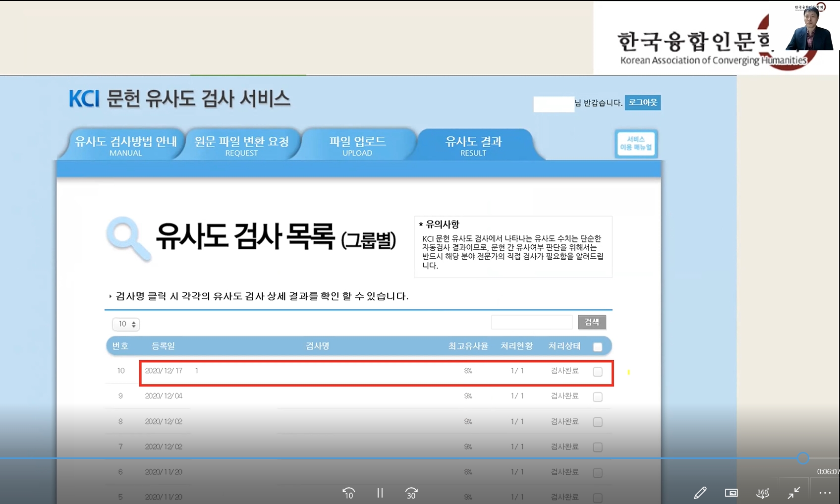
Task: Open the draw pencil tool
Action: 700,493
